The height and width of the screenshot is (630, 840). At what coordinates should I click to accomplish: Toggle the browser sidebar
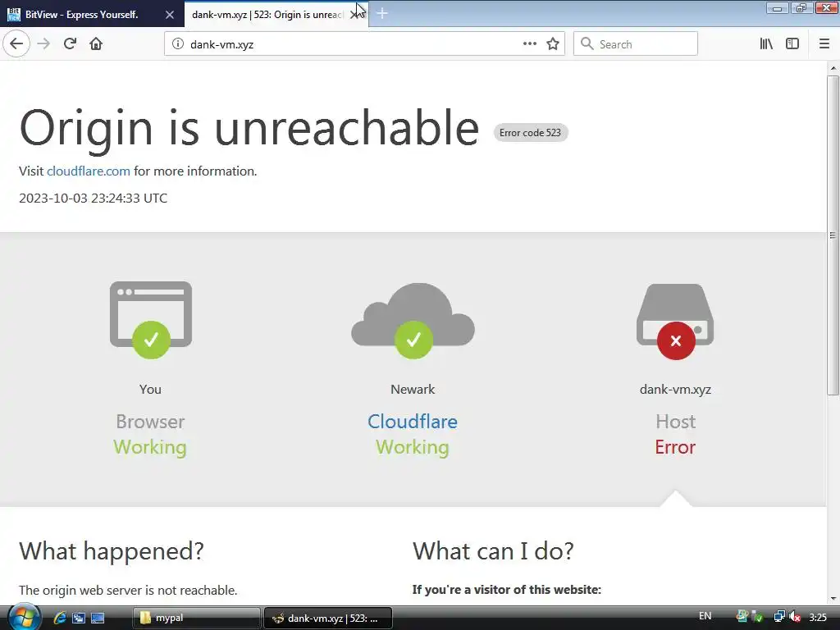pos(792,44)
